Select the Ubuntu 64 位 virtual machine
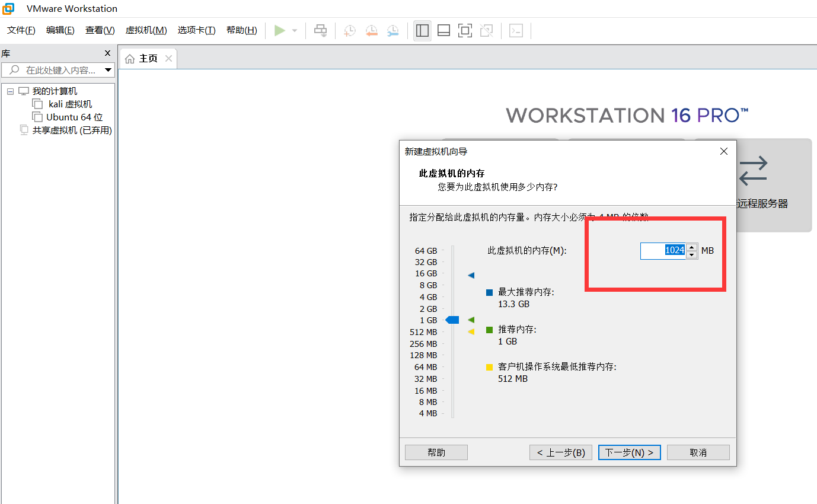 pyautogui.click(x=75, y=117)
